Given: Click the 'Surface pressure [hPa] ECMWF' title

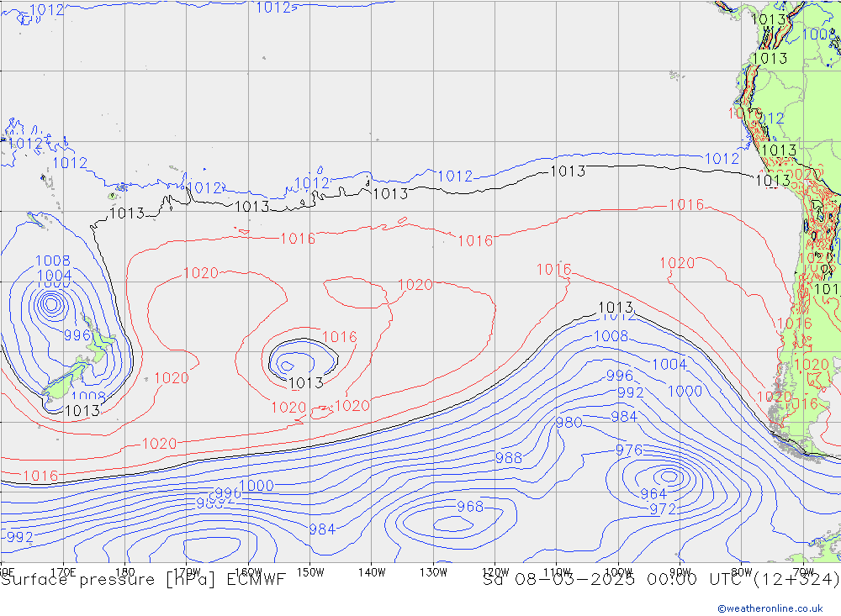Looking at the screenshot, I should (x=143, y=580).
